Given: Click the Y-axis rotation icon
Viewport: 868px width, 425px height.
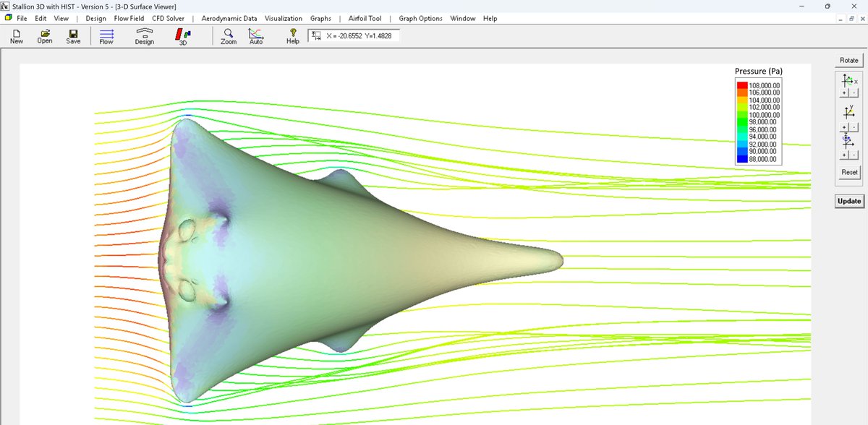Looking at the screenshot, I should tap(848, 113).
